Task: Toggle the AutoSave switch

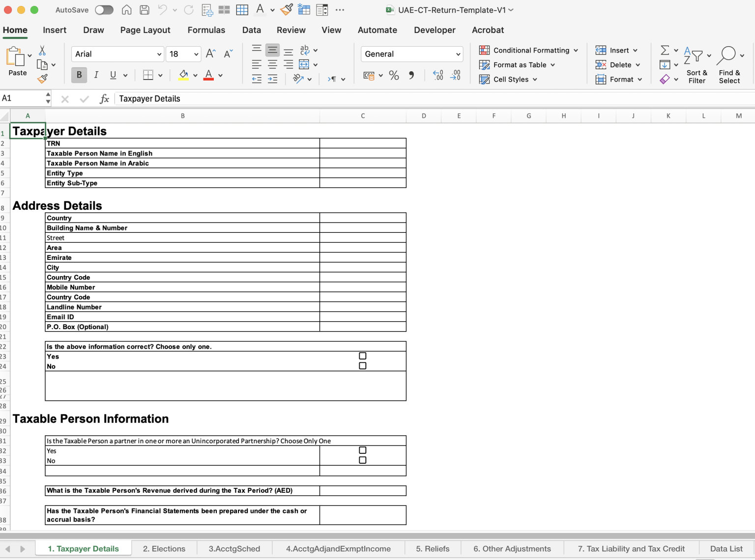Action: pos(104,9)
